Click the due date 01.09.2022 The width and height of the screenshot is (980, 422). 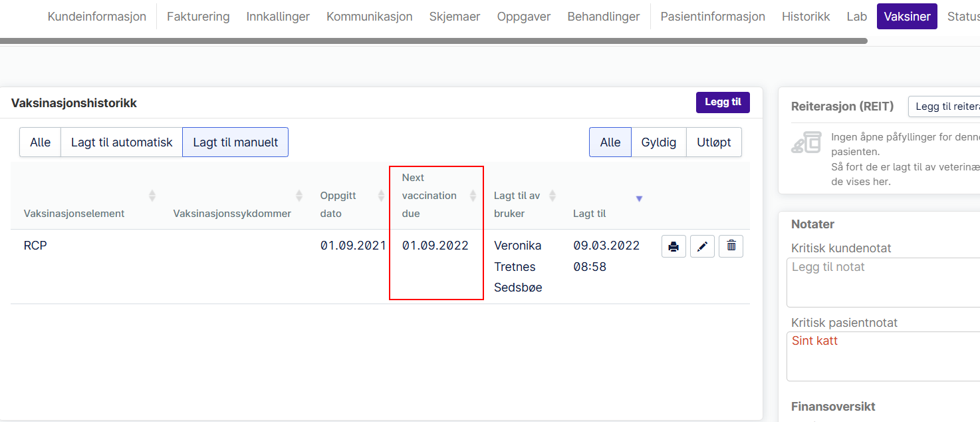coord(435,246)
